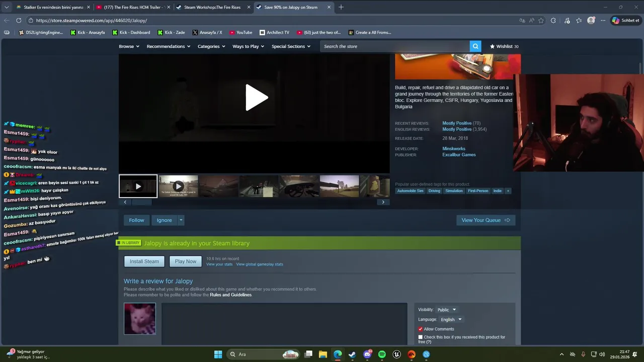This screenshot has height=362, width=644.
Task: Close the Steam Workshop::The Fire Rises tab
Action: pyautogui.click(x=248, y=7)
